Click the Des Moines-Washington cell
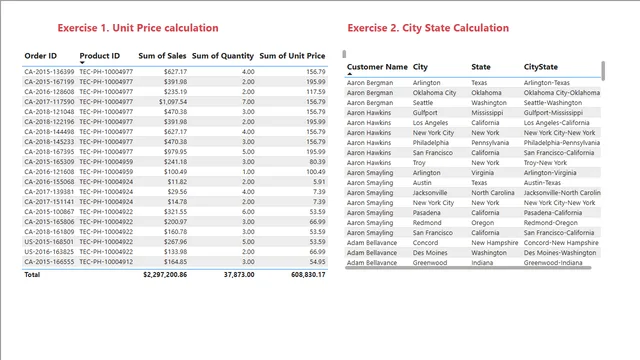The image size is (640, 360). tap(560, 253)
